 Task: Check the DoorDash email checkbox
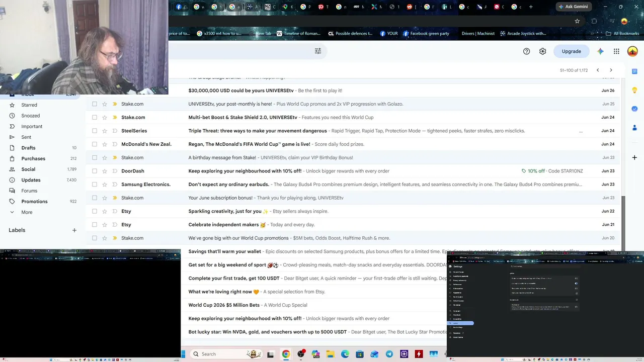(95, 171)
